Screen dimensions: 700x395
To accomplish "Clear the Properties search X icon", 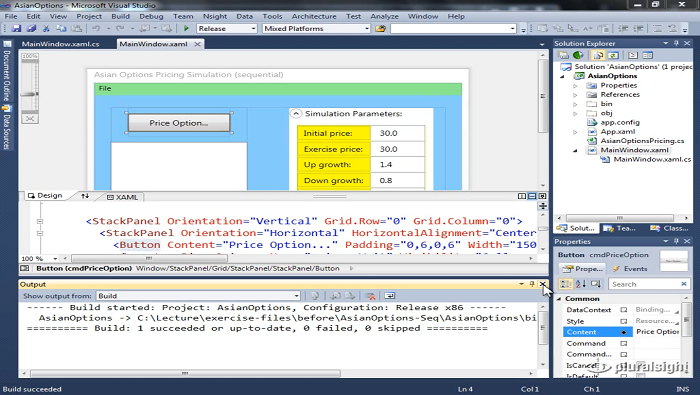I will pyautogui.click(x=683, y=284).
